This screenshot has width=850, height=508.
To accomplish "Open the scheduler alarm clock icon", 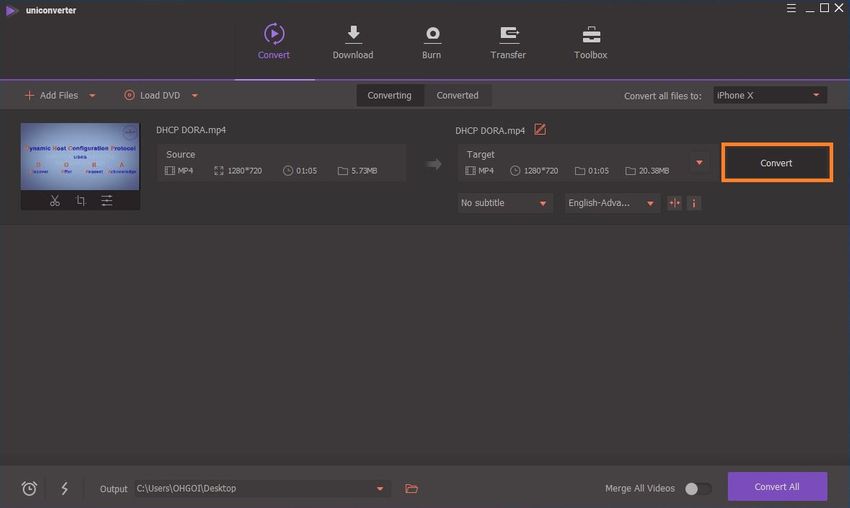I will [30, 488].
